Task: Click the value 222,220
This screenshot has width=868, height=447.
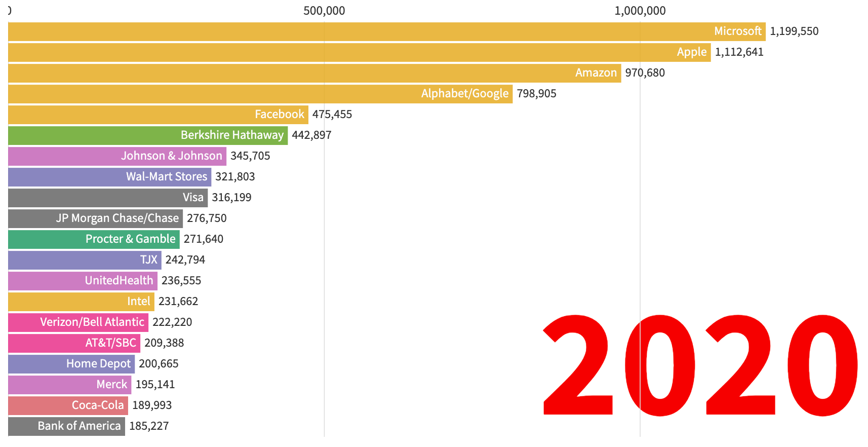Action: click(x=172, y=322)
